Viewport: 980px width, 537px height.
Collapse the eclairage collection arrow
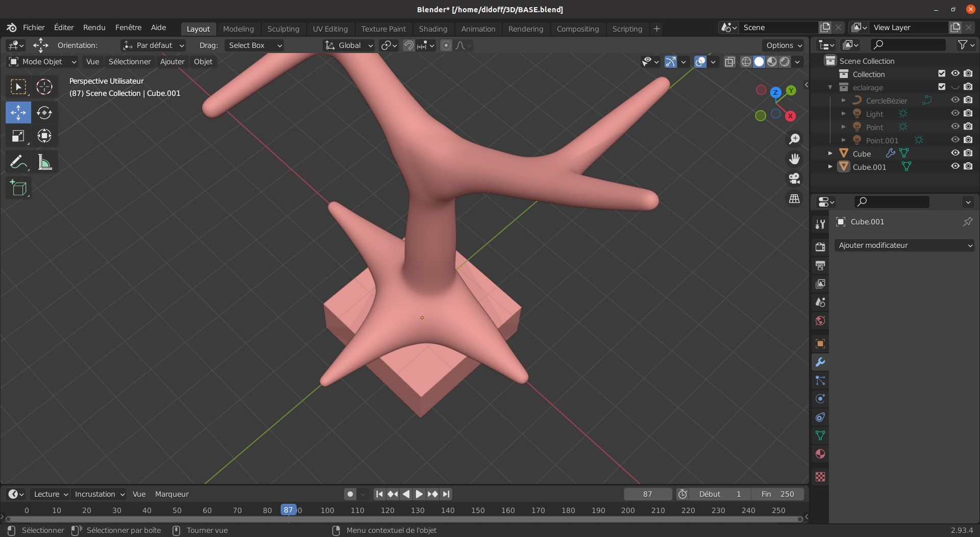[830, 87]
